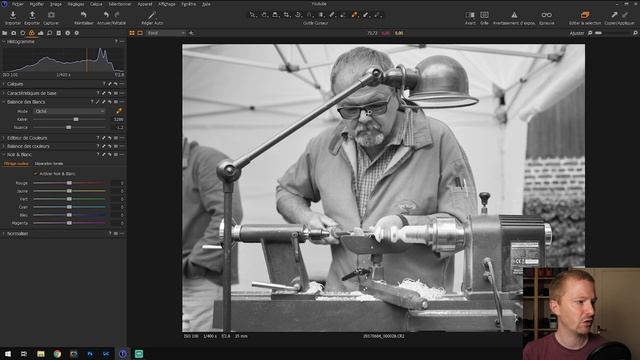The image size is (640, 360).
Task: Expand the Calques panel
Action: (x=4, y=84)
